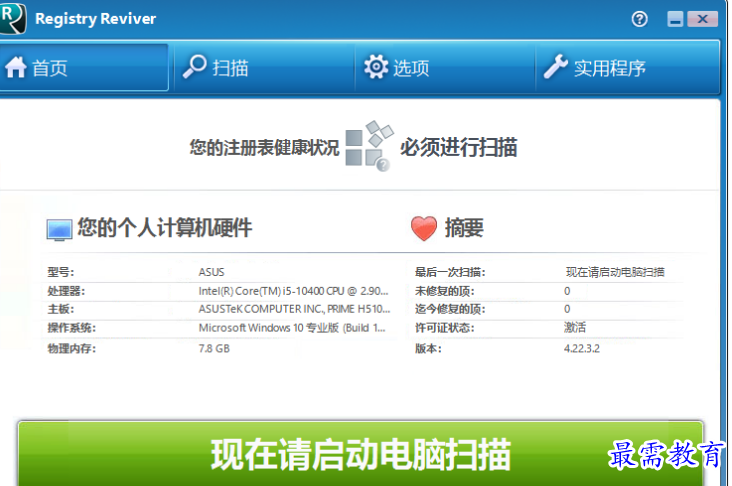Open the 扫描 scan tab

264,68
